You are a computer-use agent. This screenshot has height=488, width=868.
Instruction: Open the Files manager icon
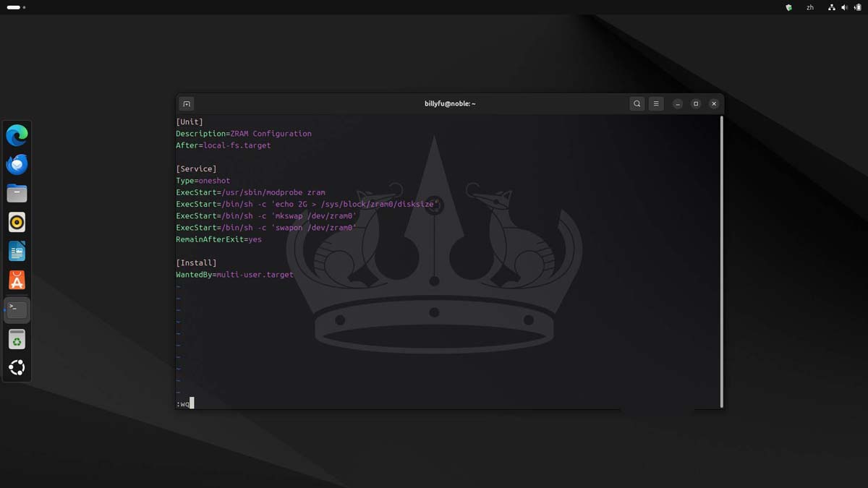pos(17,194)
